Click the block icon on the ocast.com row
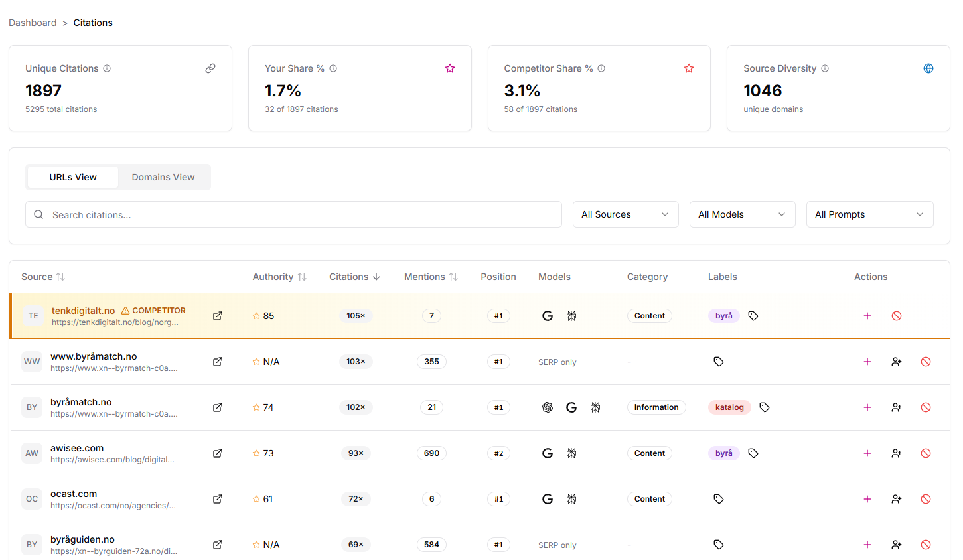This screenshot has height=560, width=963. pyautogui.click(x=925, y=499)
